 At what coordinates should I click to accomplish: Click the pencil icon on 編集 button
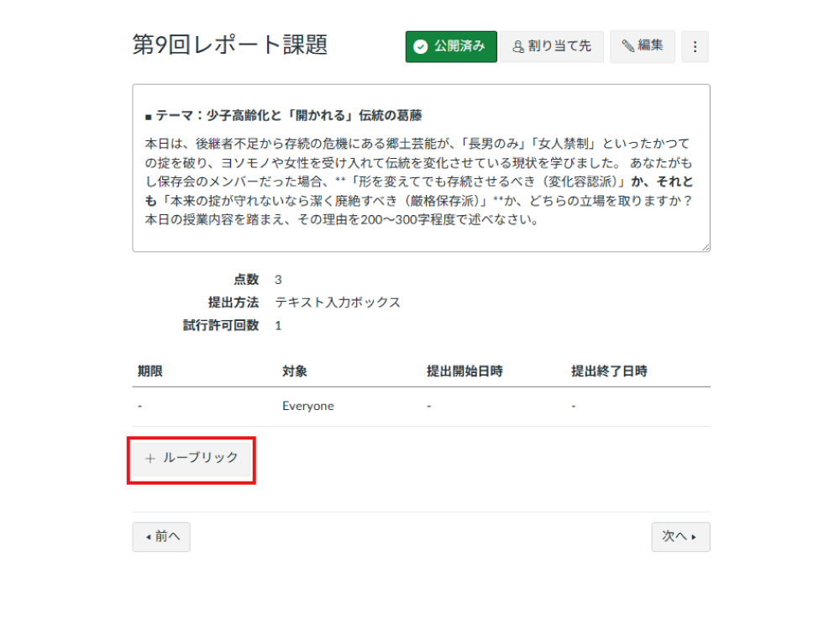(627, 46)
